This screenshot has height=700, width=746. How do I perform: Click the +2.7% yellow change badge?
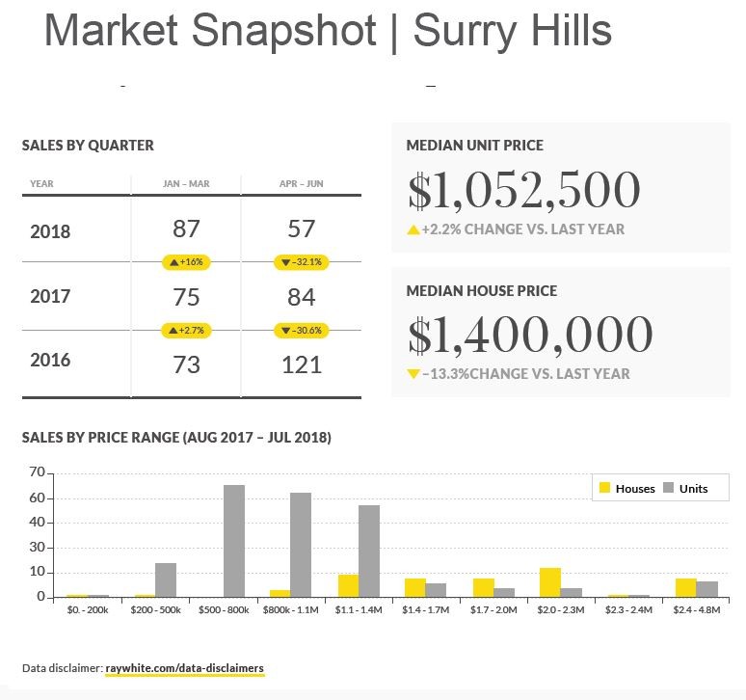(186, 330)
